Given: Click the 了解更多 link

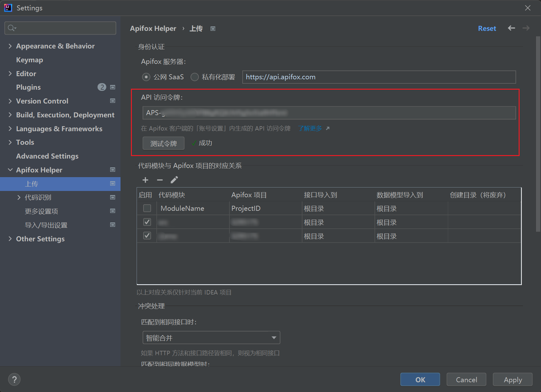Looking at the screenshot, I should (310, 128).
